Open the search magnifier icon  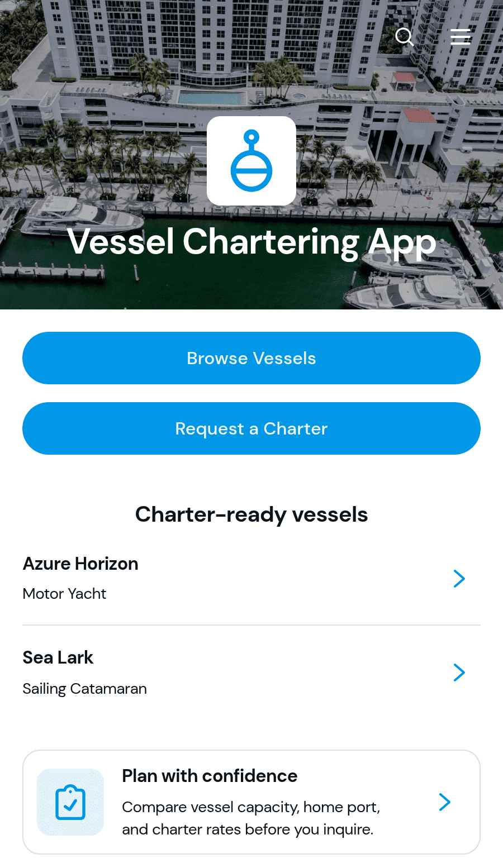(x=405, y=37)
